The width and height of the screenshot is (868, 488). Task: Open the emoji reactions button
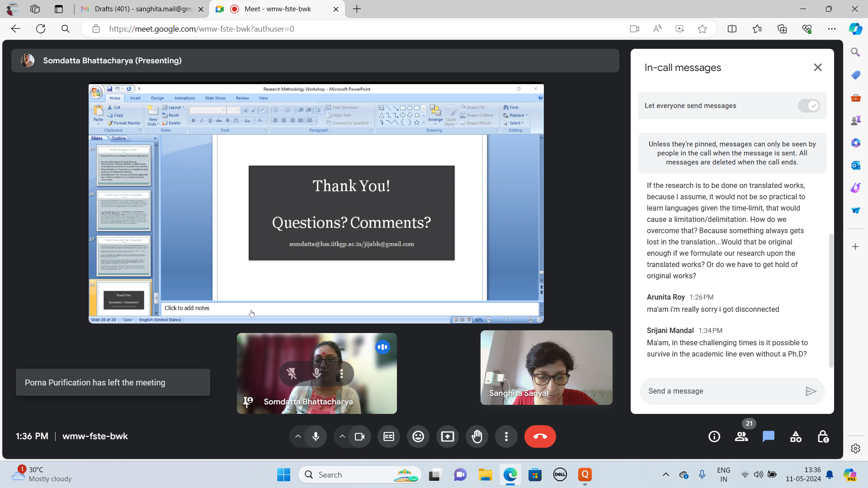coord(418,436)
